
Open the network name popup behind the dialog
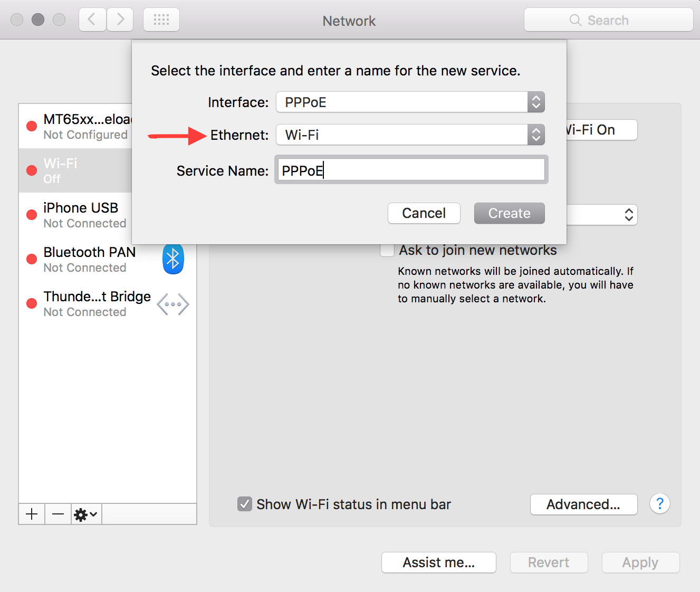602,215
